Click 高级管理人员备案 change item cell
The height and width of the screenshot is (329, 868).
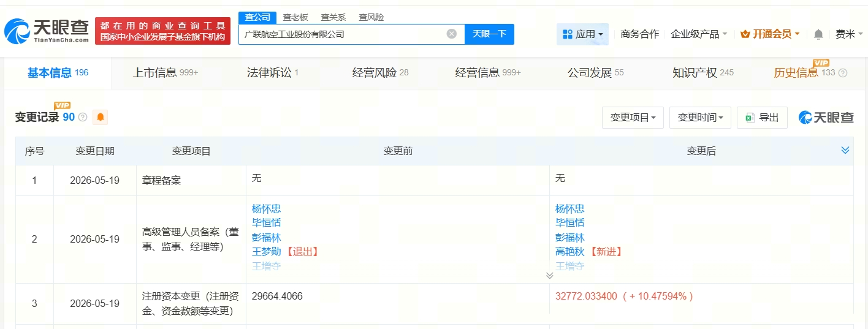pos(191,240)
